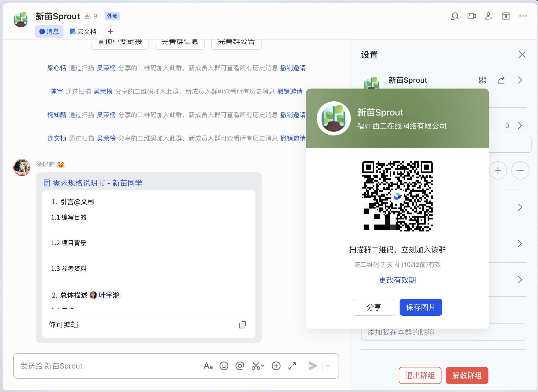The image size is (538, 392).
Task: Click the 解散群组 button
Action: click(467, 375)
